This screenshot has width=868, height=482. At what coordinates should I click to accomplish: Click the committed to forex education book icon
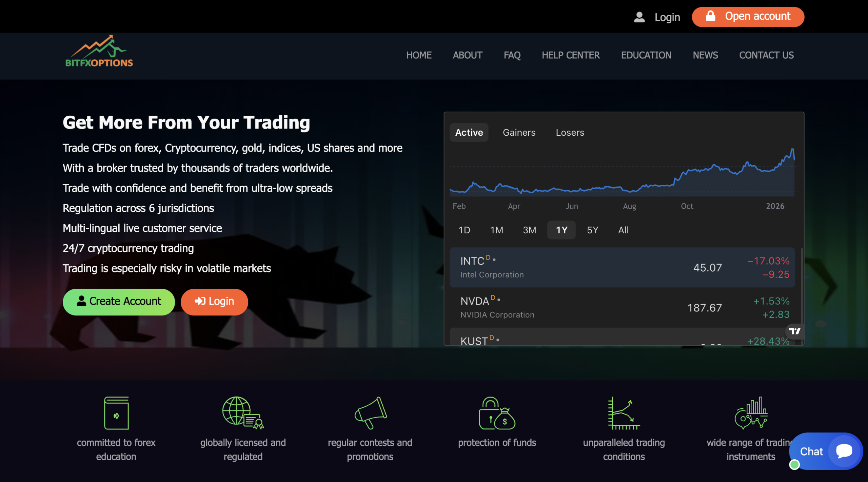coord(116,413)
